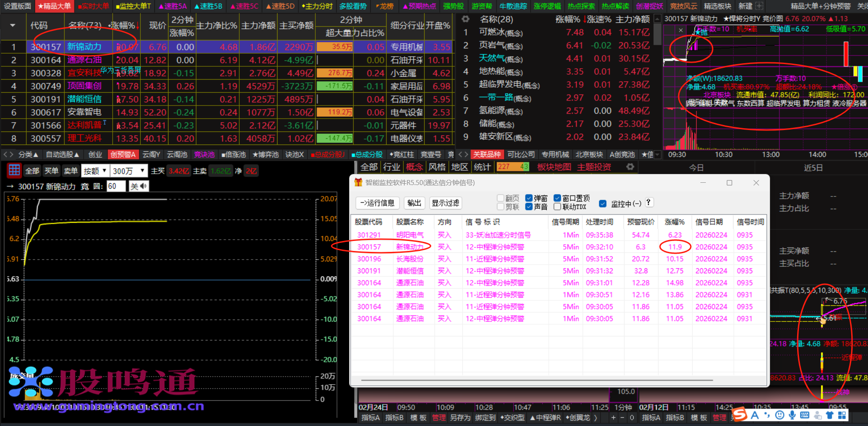Open the 300万 amount dropdown
The image size is (868, 426).
point(129,171)
